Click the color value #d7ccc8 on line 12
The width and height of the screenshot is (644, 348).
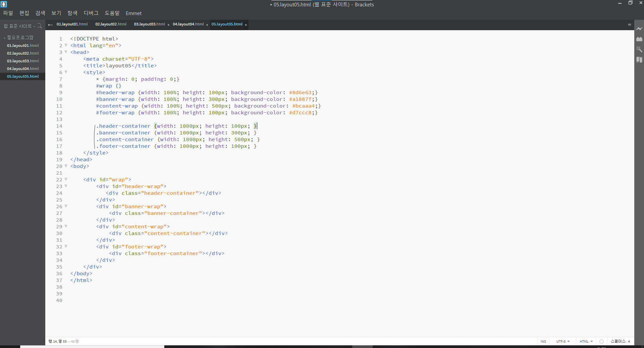pos(300,113)
